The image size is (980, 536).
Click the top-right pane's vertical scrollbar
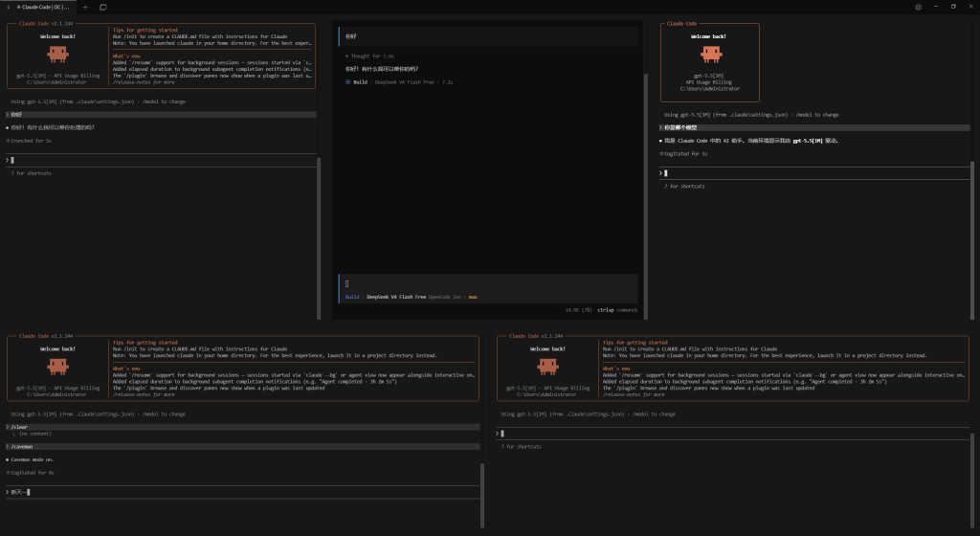tap(972, 241)
